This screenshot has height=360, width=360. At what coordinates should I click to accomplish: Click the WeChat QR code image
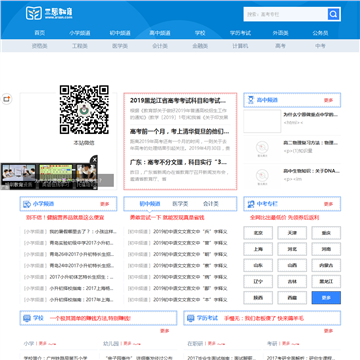tap(84, 110)
